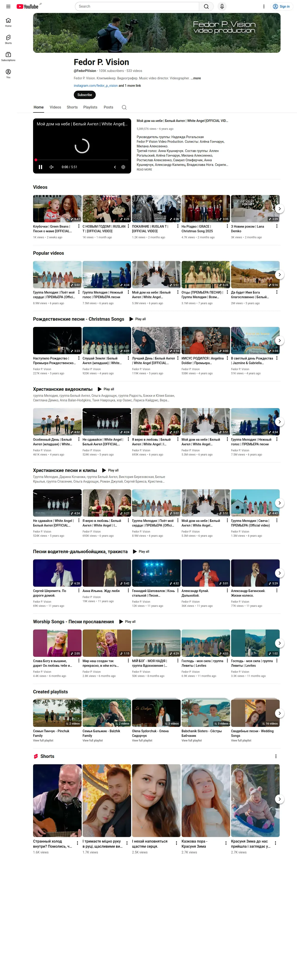Show next videos in Popular videos row
Viewport: 297px width, 980px height.
[279, 275]
